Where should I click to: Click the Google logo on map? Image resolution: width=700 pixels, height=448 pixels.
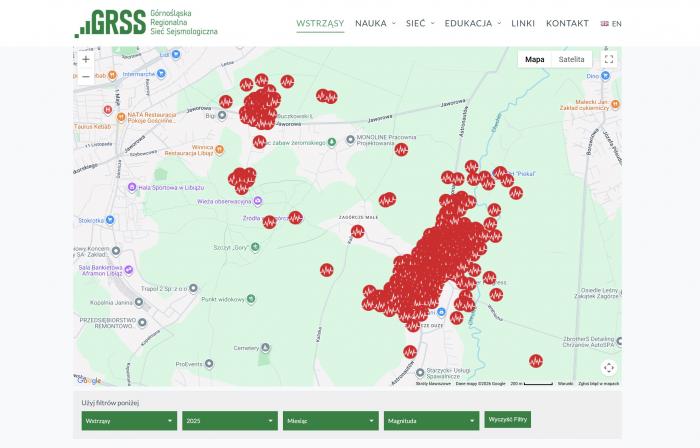click(x=89, y=380)
